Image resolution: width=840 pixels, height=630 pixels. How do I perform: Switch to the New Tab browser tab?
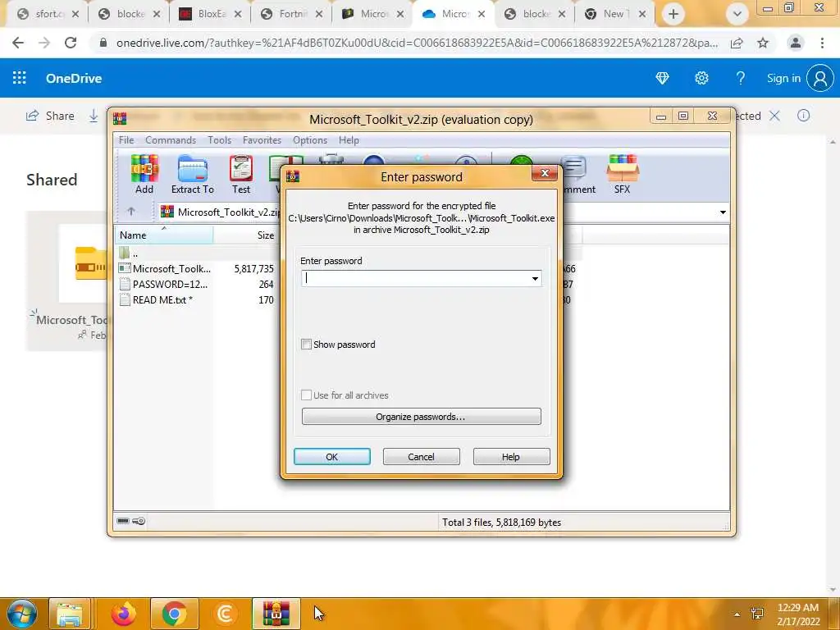614,14
